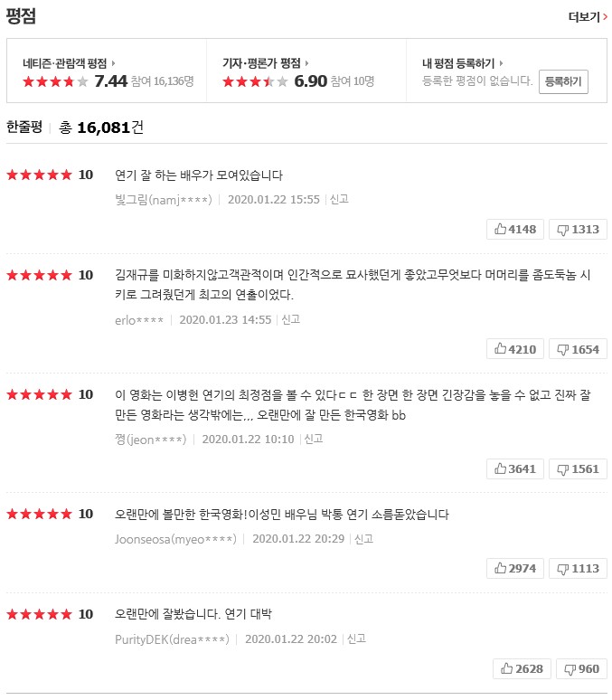Like Joonseosa's review with 2974 likes

[x=514, y=568]
